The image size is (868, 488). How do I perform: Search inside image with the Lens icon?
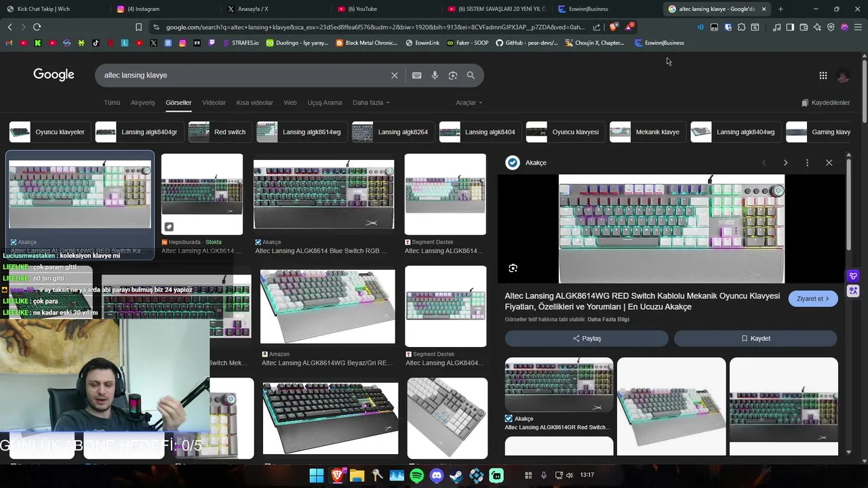point(513,268)
